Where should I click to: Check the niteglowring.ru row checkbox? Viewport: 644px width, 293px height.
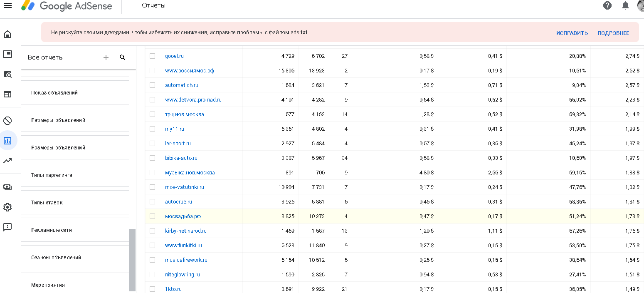(152, 274)
